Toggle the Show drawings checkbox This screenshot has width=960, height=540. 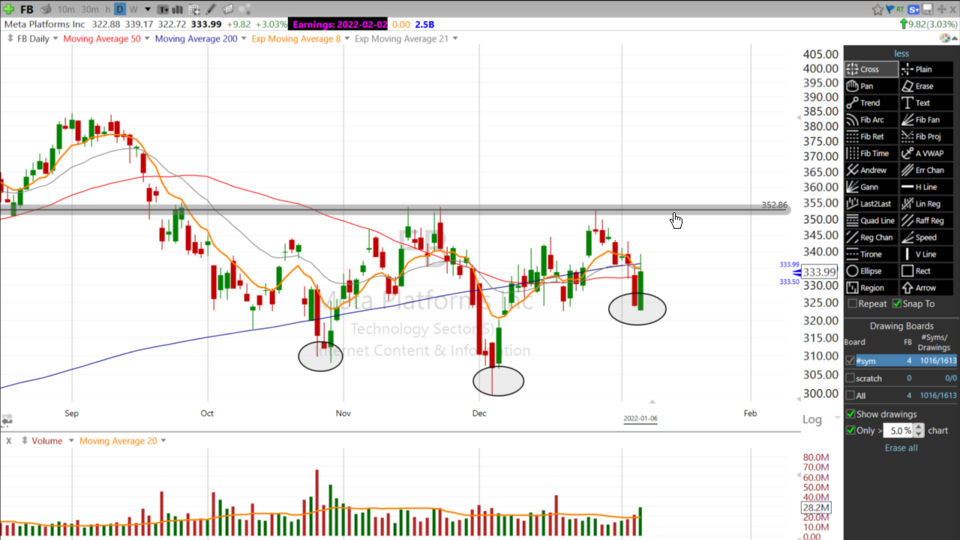coord(850,414)
